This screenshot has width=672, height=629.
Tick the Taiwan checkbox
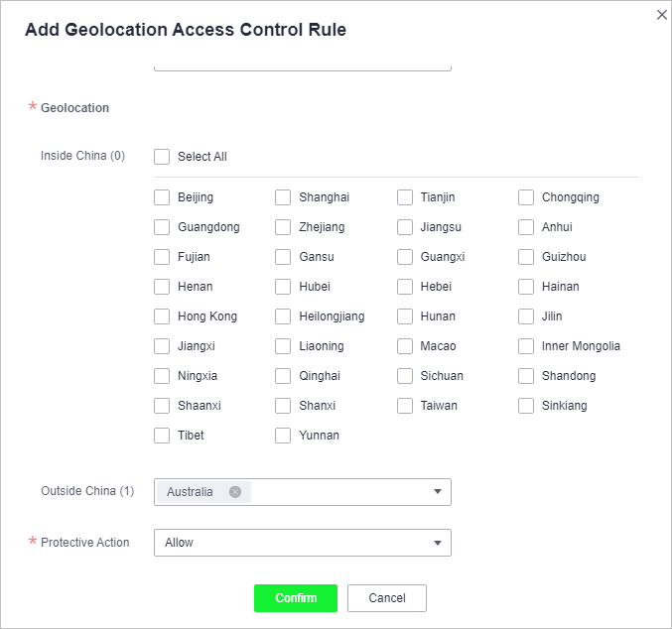pos(405,406)
